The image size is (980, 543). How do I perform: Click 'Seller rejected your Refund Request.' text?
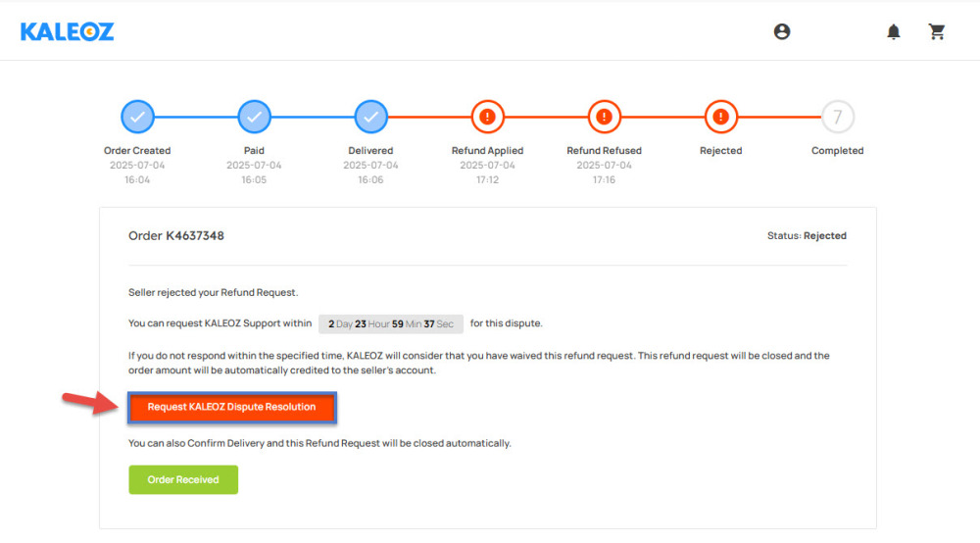pyautogui.click(x=213, y=292)
